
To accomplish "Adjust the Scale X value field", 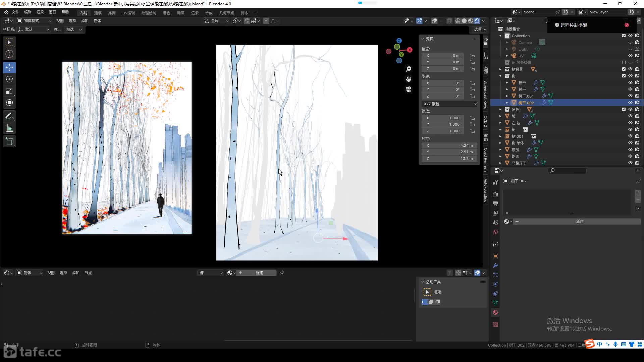I will (442, 118).
